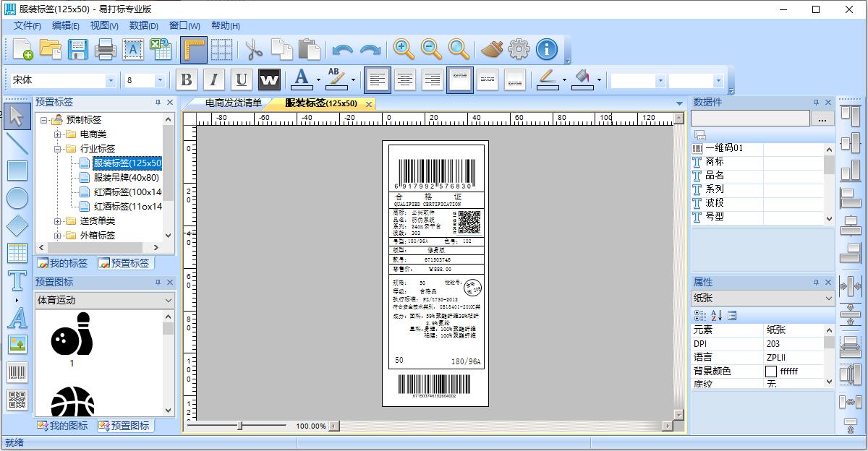Image resolution: width=868 pixels, height=451 pixels.
Task: Select the 品名 data item
Action: (715, 176)
